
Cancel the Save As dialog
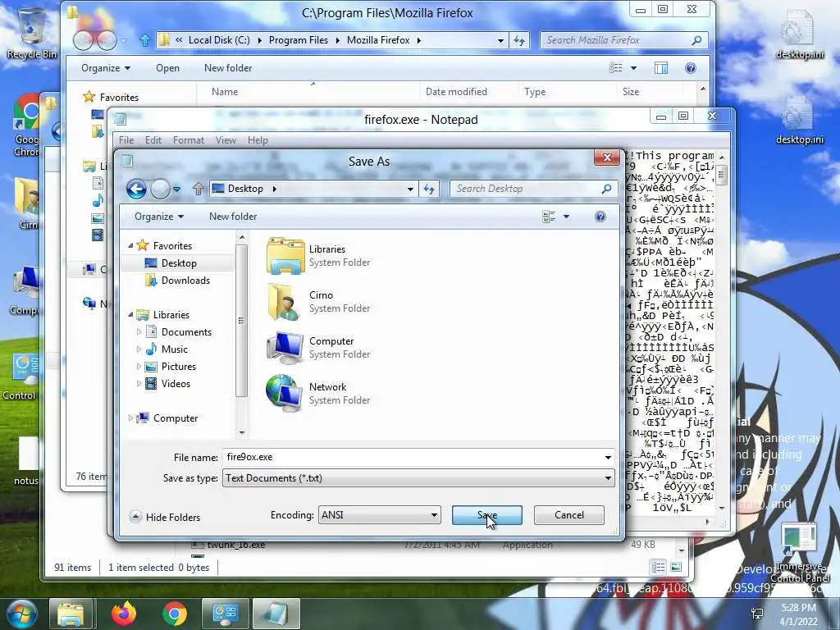pyautogui.click(x=569, y=515)
